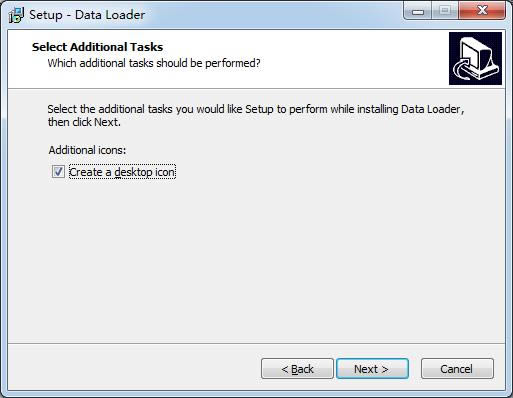Close the Setup window with the red X

tap(482, 11)
